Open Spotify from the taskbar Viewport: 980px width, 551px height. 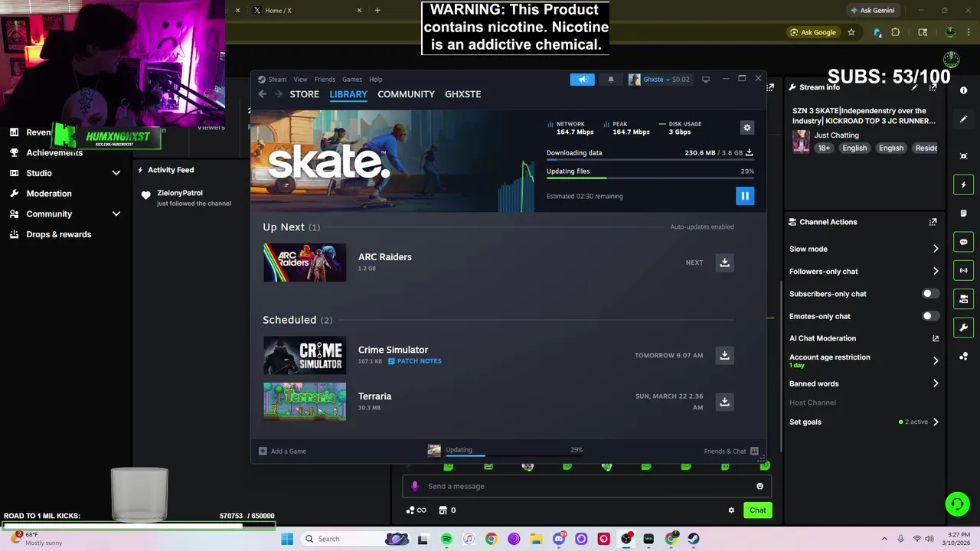click(x=446, y=539)
